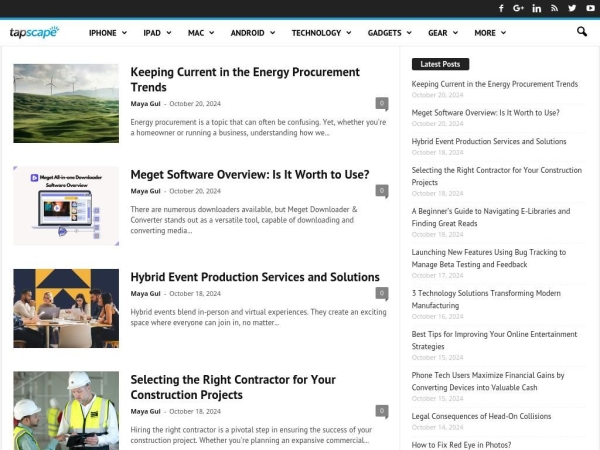Open sidebar link How to Fix Red Eye

point(461,445)
